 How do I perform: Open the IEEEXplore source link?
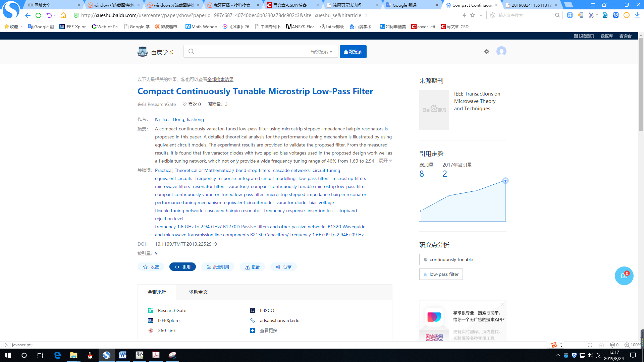[168, 321]
